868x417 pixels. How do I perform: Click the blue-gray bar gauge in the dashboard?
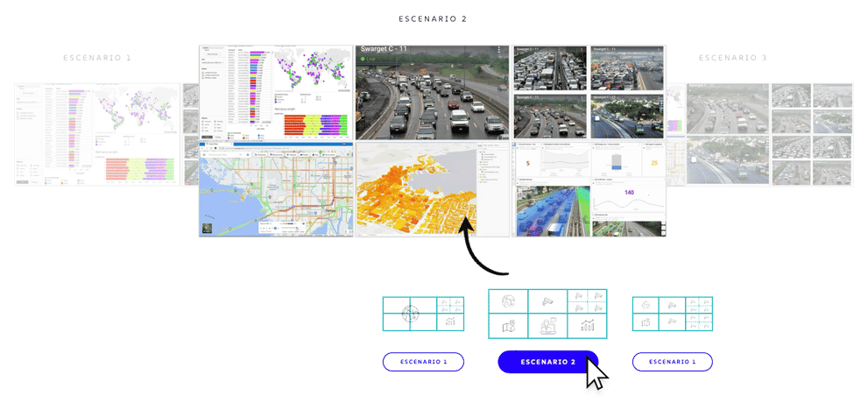pyautogui.click(x=617, y=162)
